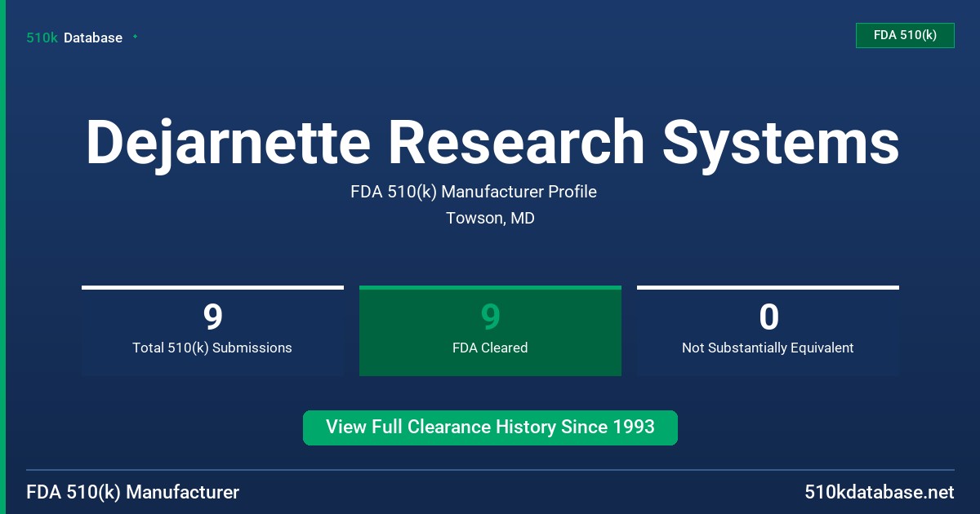
Task: Select the Not Substantially Equivalent card
Action: [768, 330]
